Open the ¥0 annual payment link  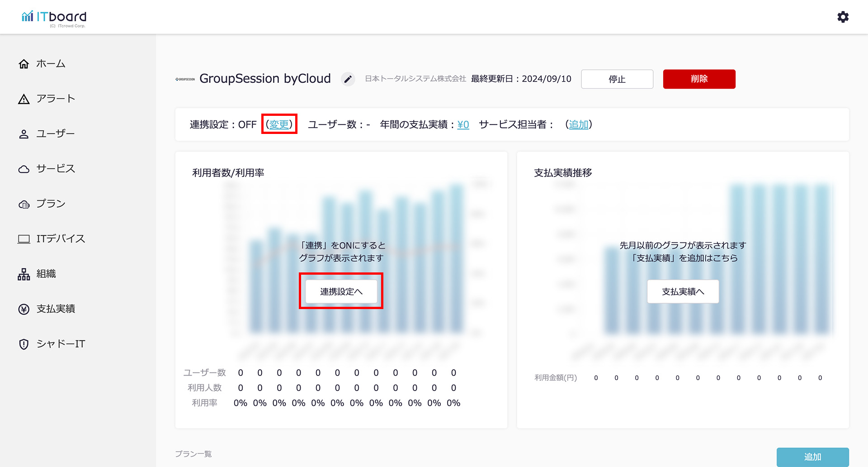coord(463,124)
